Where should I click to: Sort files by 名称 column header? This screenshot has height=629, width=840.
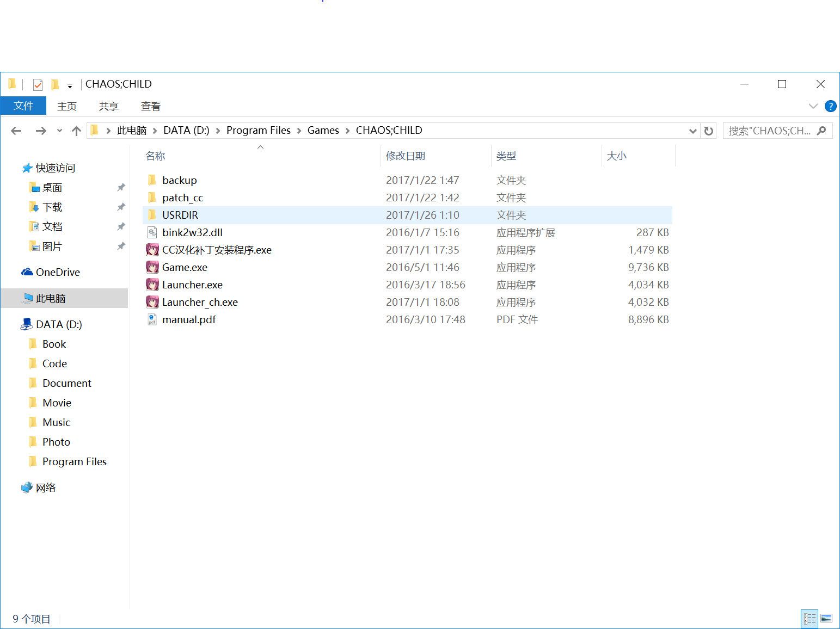[x=155, y=156]
